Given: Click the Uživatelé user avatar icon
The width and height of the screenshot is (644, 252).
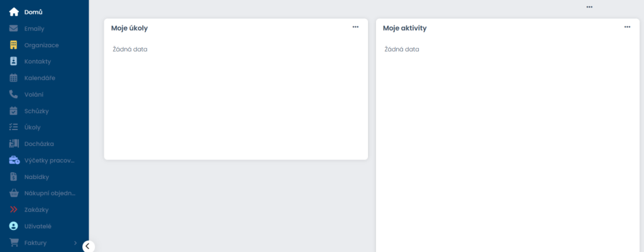Looking at the screenshot, I should [14, 226].
